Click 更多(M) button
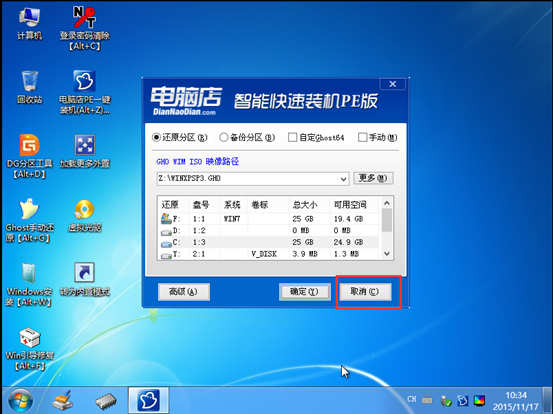 pyautogui.click(x=373, y=178)
